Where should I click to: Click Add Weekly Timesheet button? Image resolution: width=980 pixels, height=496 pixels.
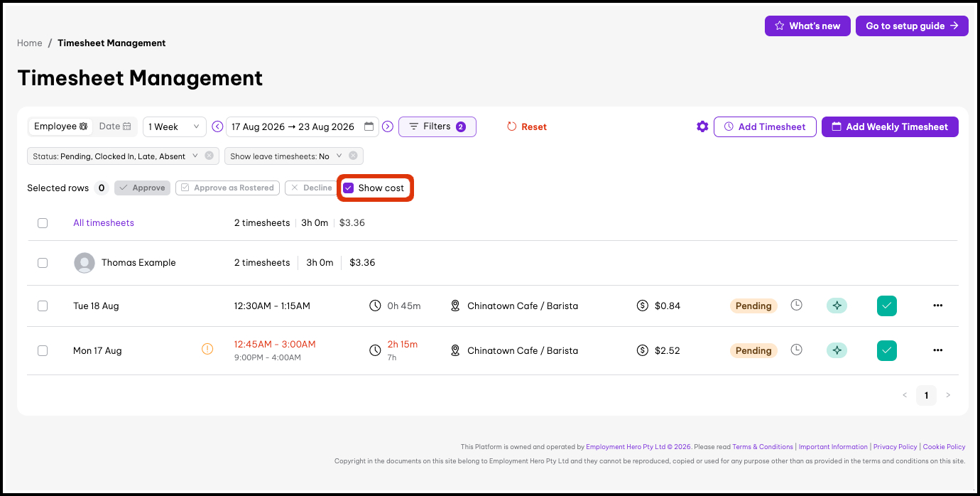pos(890,126)
